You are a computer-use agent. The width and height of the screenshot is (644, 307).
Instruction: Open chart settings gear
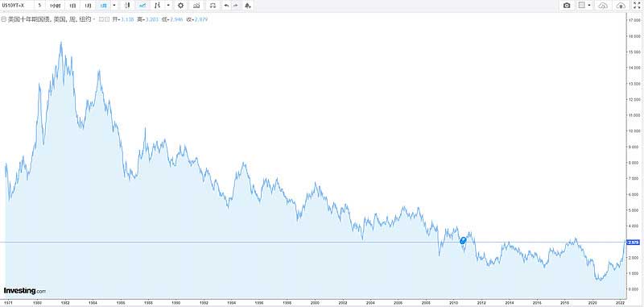(x=180, y=6)
